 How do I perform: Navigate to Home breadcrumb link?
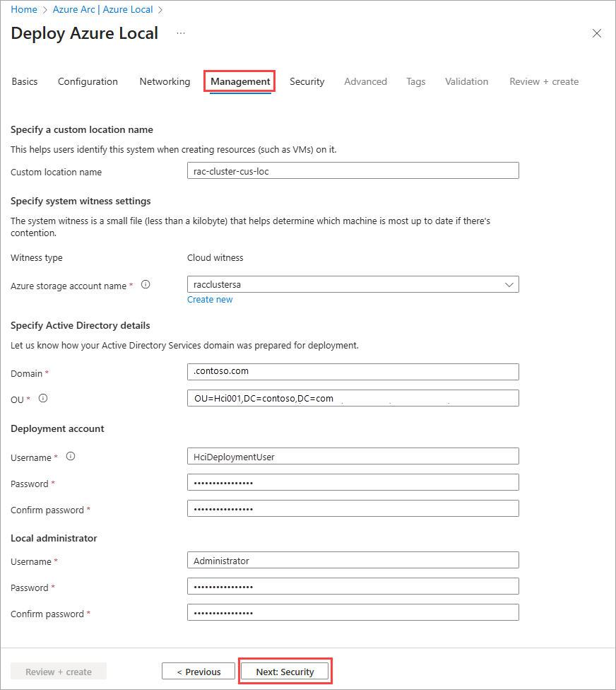coord(24,10)
